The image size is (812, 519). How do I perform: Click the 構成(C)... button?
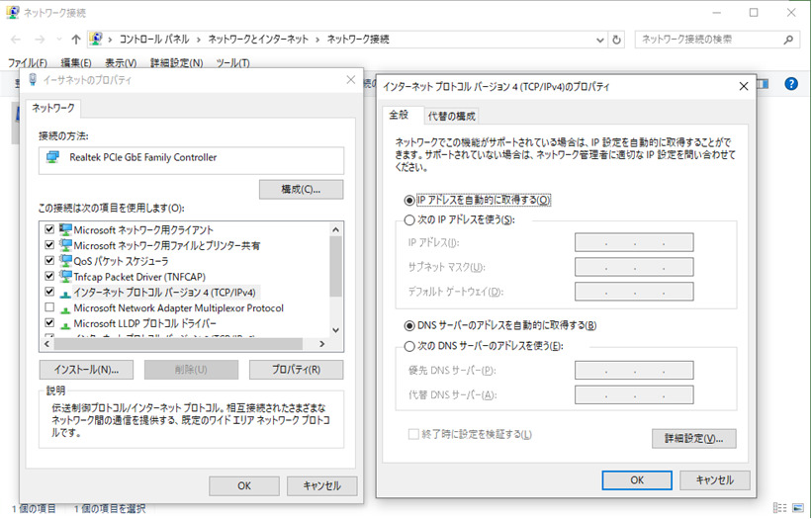(x=301, y=190)
